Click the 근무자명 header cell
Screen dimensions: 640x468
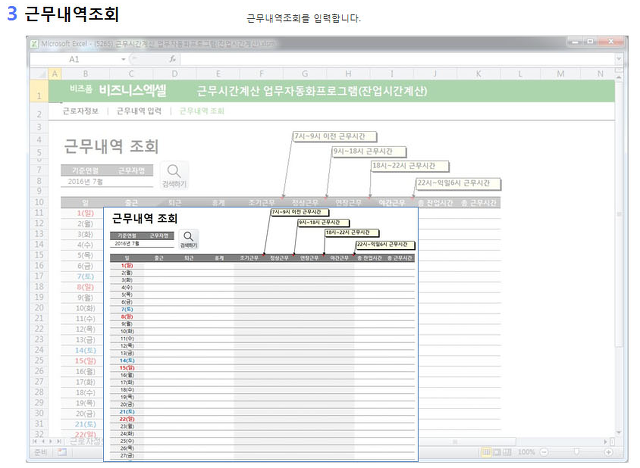[131, 171]
